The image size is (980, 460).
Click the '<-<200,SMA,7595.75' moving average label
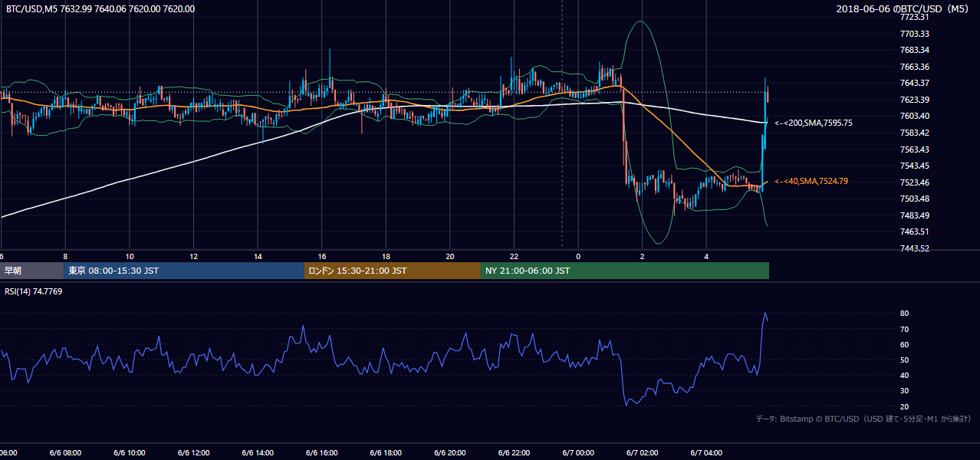point(814,123)
